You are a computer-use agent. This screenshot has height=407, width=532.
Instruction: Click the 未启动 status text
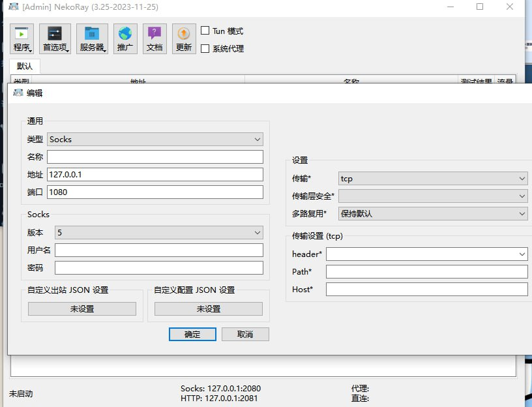pos(21,394)
